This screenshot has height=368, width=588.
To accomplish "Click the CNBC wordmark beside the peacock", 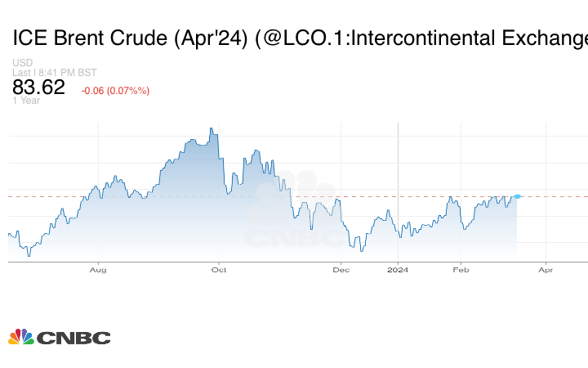I will 73,338.
